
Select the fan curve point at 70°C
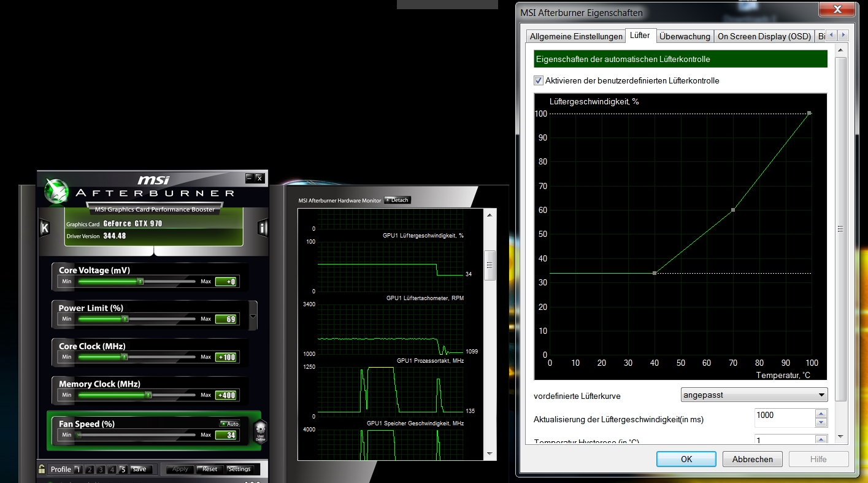tap(733, 210)
